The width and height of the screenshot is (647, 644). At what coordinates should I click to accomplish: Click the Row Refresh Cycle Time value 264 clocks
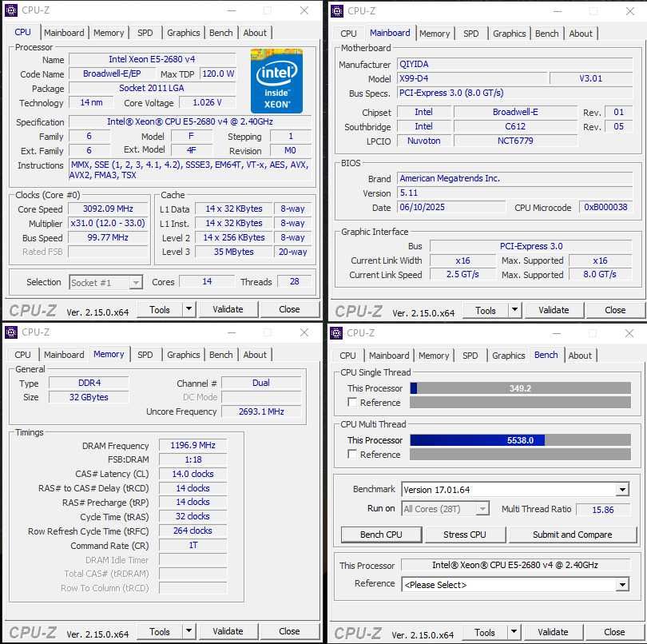tap(193, 531)
